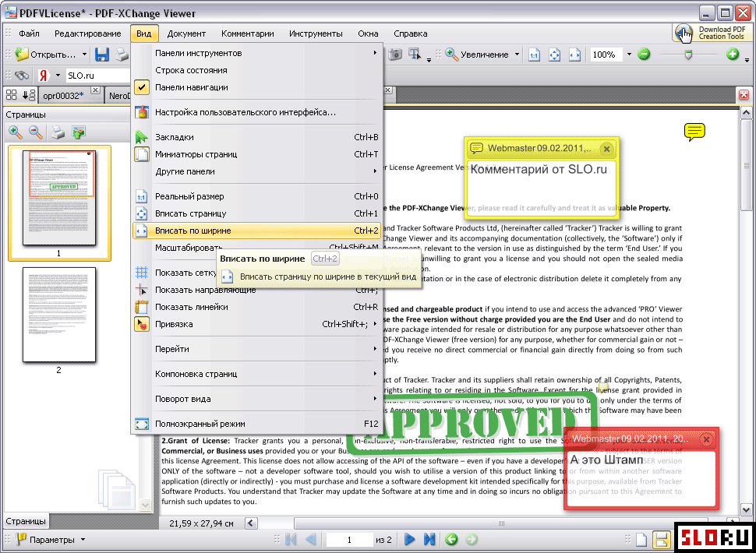Click the single page layout icon in the status bar
This screenshot has width=756, height=553.
click(x=641, y=540)
